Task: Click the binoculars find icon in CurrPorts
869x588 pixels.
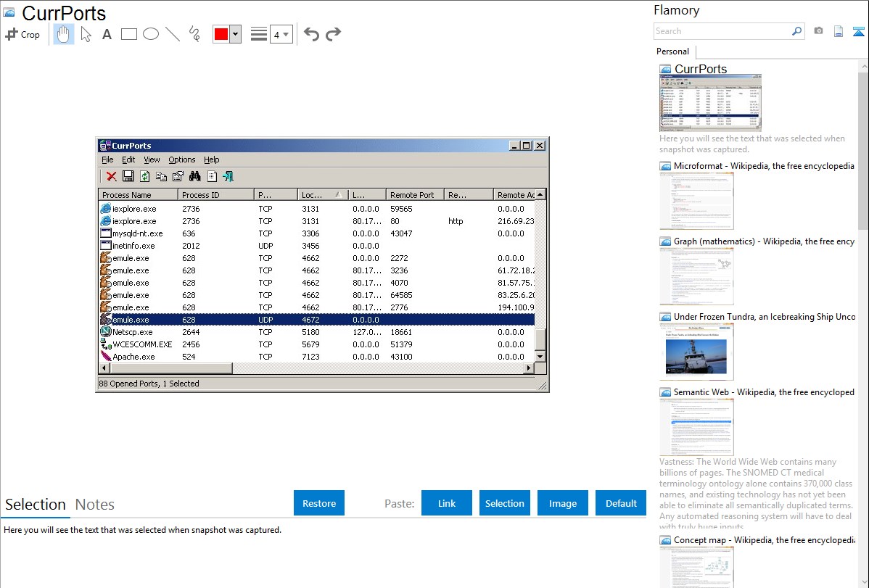Action: (194, 176)
